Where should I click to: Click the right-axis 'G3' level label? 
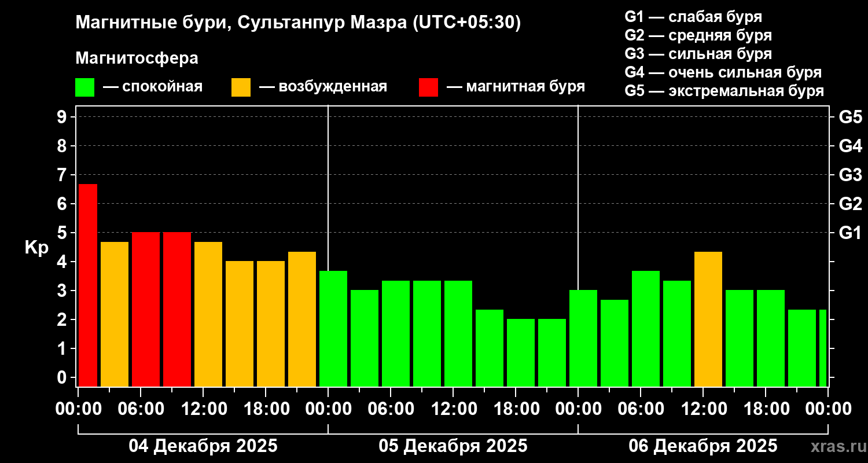850,175
